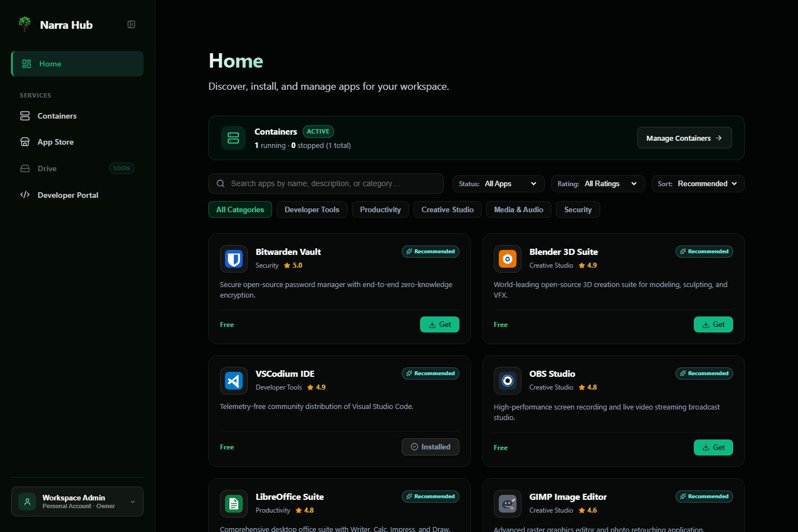Click the OBS Studio title
The image size is (798, 532).
[x=552, y=374]
